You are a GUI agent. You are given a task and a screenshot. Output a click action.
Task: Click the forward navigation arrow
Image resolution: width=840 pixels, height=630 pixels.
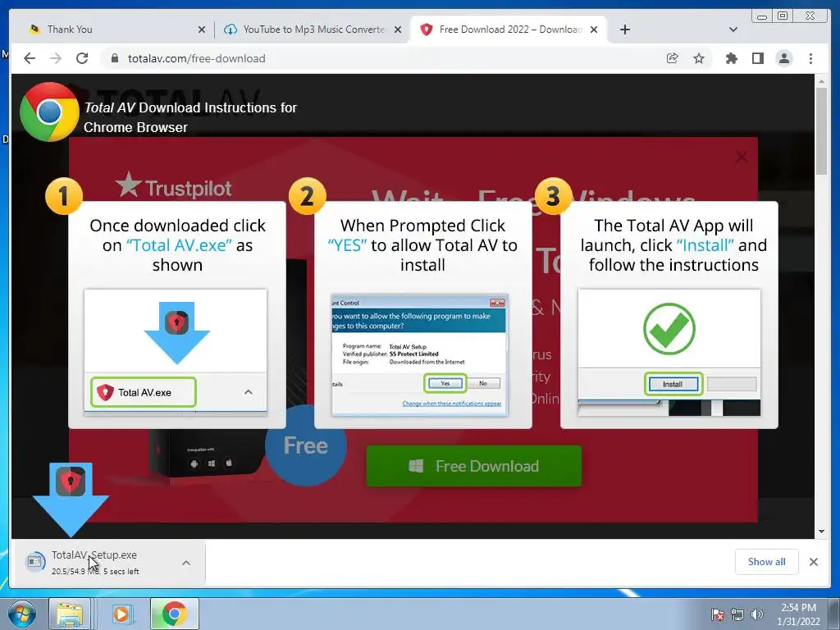[56, 58]
